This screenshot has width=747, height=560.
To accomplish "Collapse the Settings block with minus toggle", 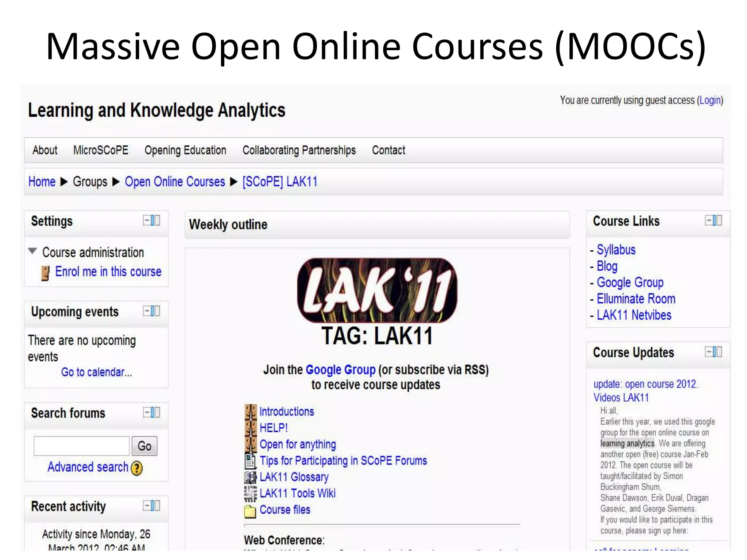I will click(x=147, y=221).
